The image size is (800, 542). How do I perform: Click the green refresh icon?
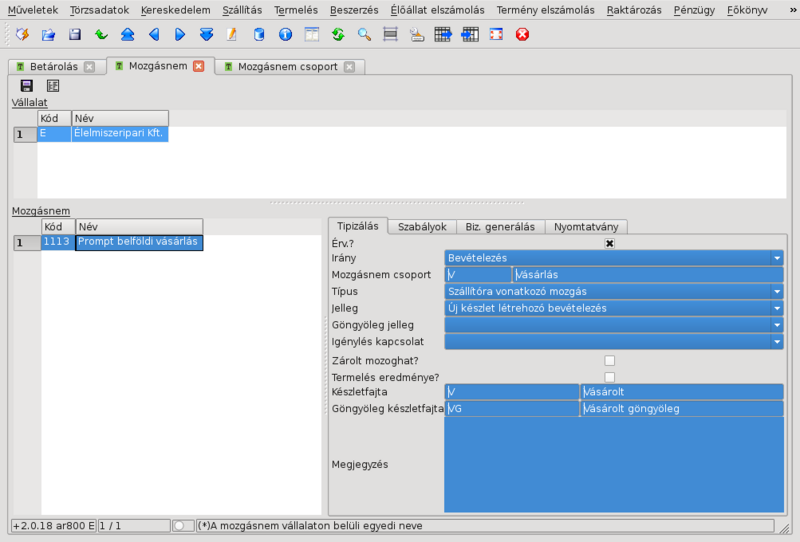click(338, 35)
